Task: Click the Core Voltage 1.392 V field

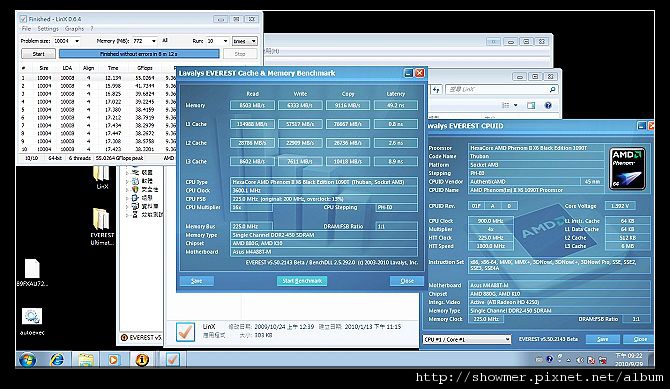Action: pyautogui.click(x=620, y=206)
